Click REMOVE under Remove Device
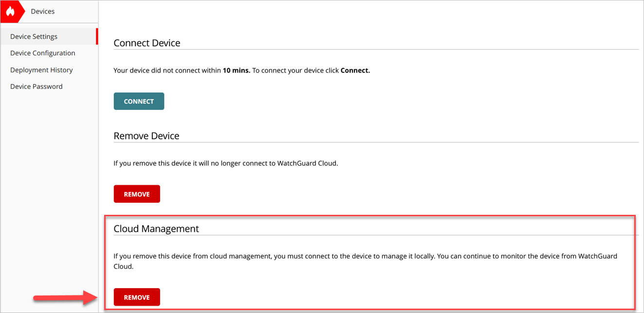 pyautogui.click(x=137, y=193)
